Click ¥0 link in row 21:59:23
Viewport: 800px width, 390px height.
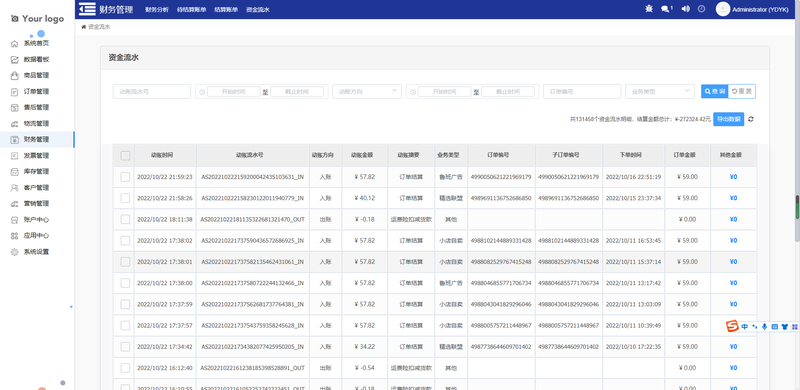pyautogui.click(x=733, y=177)
